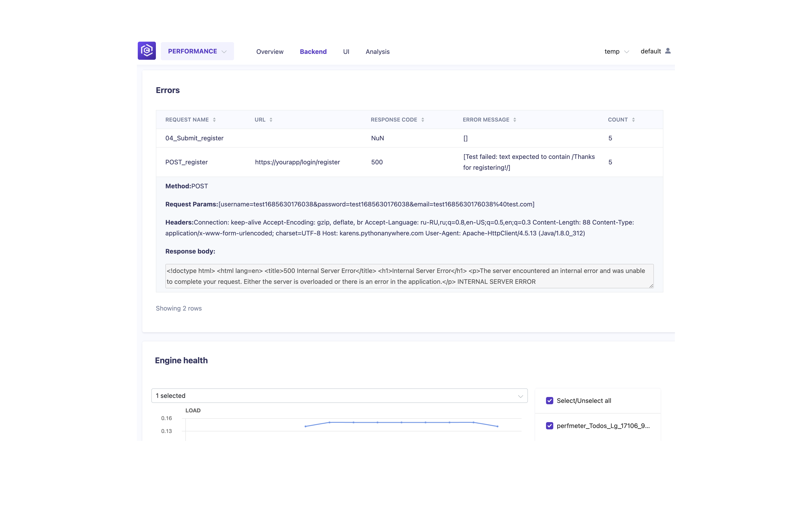The width and height of the screenshot is (812, 507).
Task: Click the purple hexagon app logo
Action: click(x=147, y=51)
